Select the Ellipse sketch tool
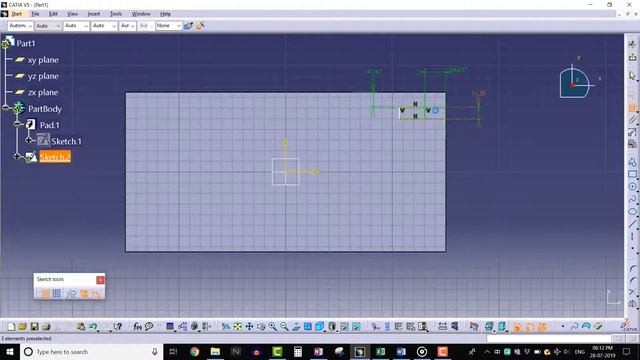 [632, 211]
